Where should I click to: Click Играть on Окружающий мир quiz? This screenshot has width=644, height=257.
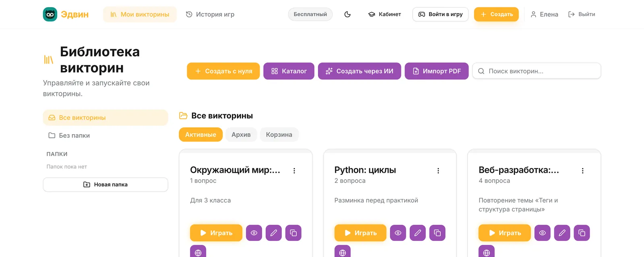(216, 233)
